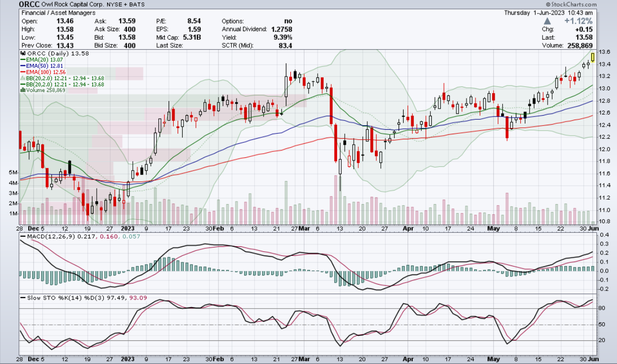Click the Prev Close value 13.43

coord(65,45)
